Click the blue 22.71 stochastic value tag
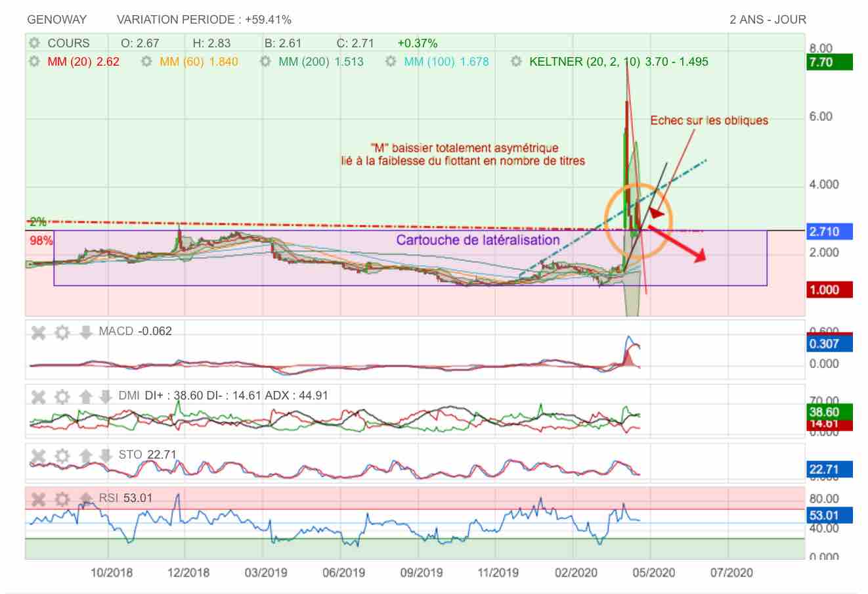This screenshot has width=868, height=594. click(830, 469)
